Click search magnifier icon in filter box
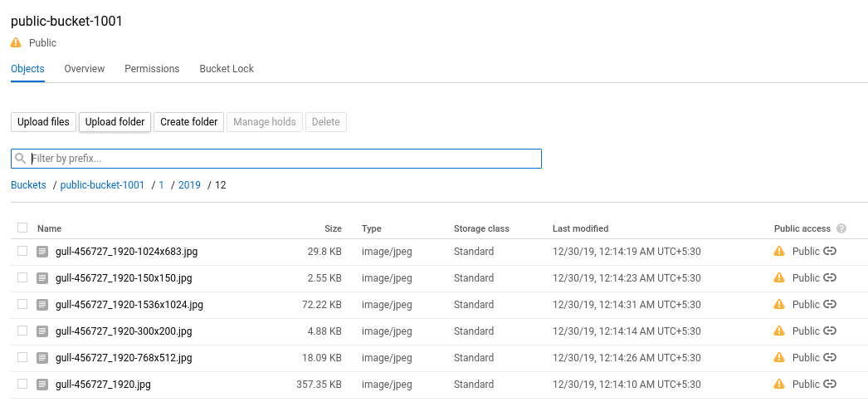 pyautogui.click(x=21, y=159)
